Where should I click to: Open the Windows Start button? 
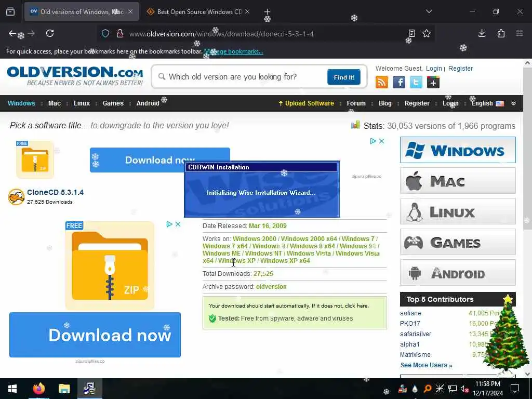pos(12,389)
